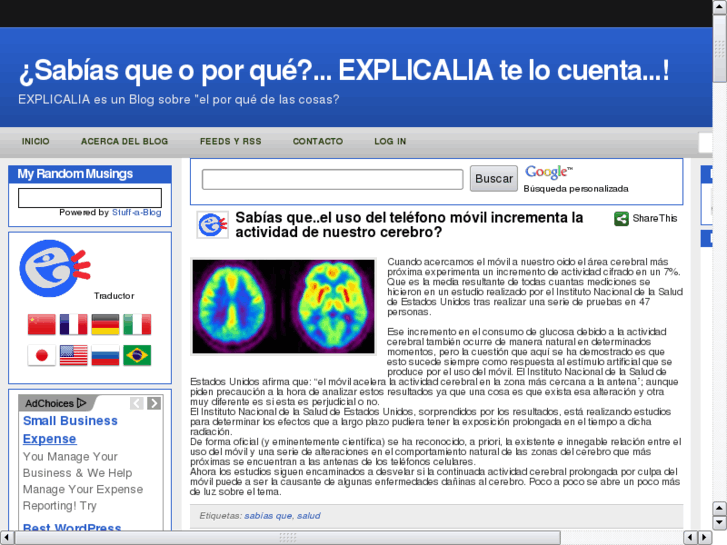This screenshot has width=727, height=545.
Task: Click the vertical scrollbar up arrow
Action: [720, 6]
